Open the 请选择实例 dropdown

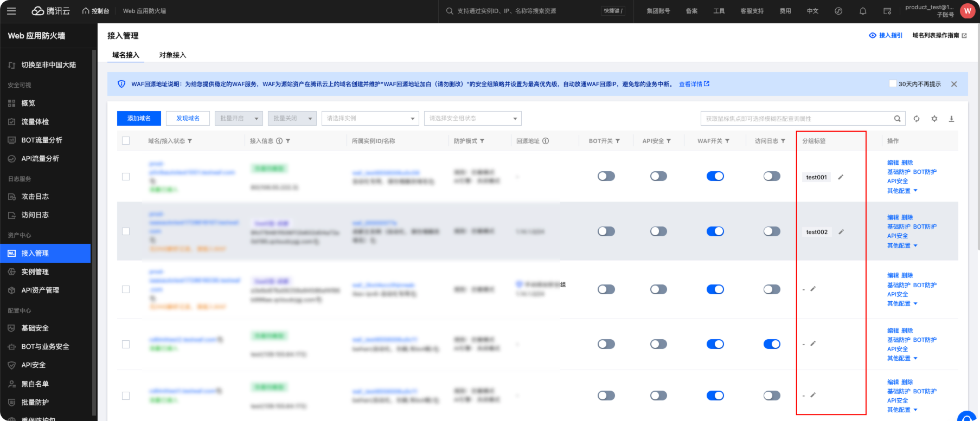(370, 118)
